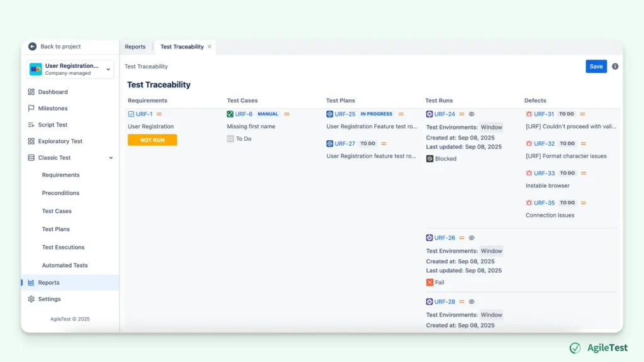Viewport: 644px width, 362px height.
Task: Click the NOT RUN status button
Action: coord(152,140)
